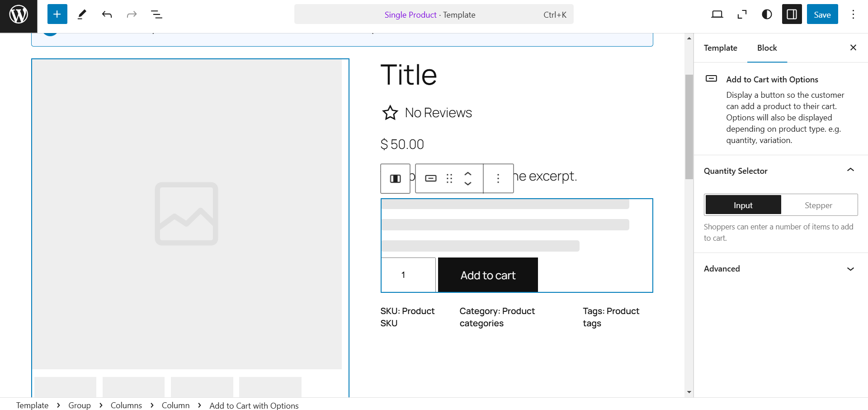868x410 pixels.
Task: Open the block's three-dot options menu
Action: (x=498, y=178)
